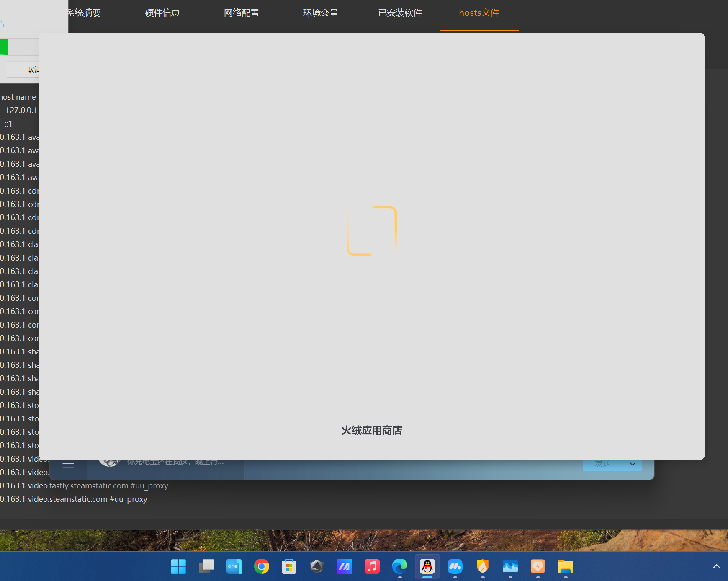Open the orange lightning app on taskbar

pos(538,567)
